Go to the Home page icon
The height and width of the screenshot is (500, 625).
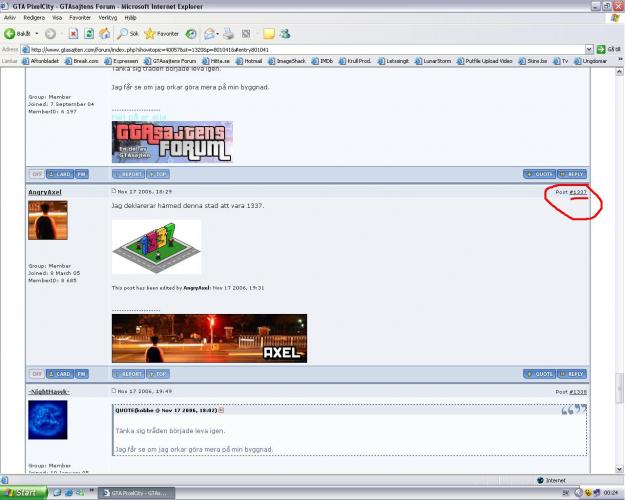pos(104,34)
